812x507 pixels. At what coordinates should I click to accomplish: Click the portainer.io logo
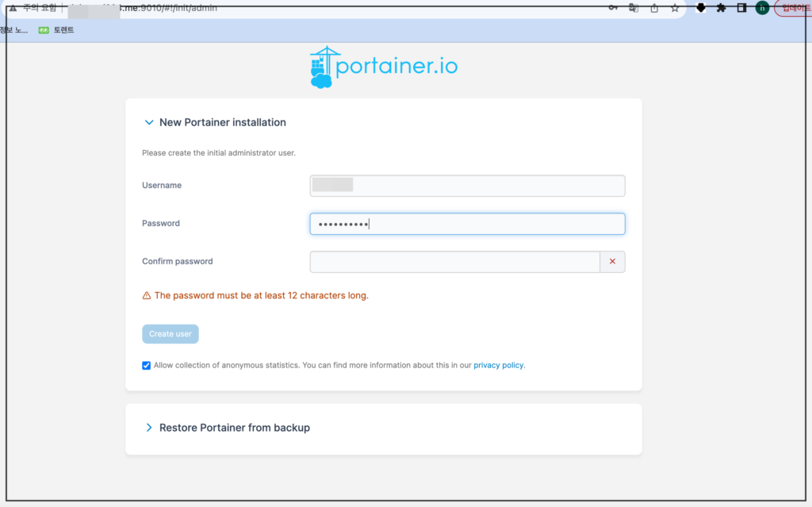click(384, 67)
